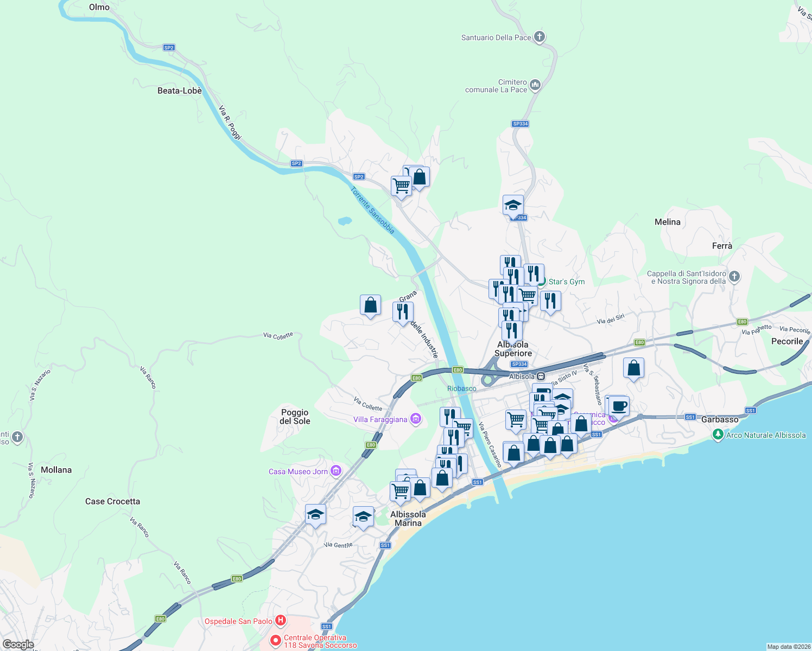Viewport: 812px width, 651px height.
Task: Click the purple Villa Faraggiana attraction icon
Action: (x=416, y=419)
